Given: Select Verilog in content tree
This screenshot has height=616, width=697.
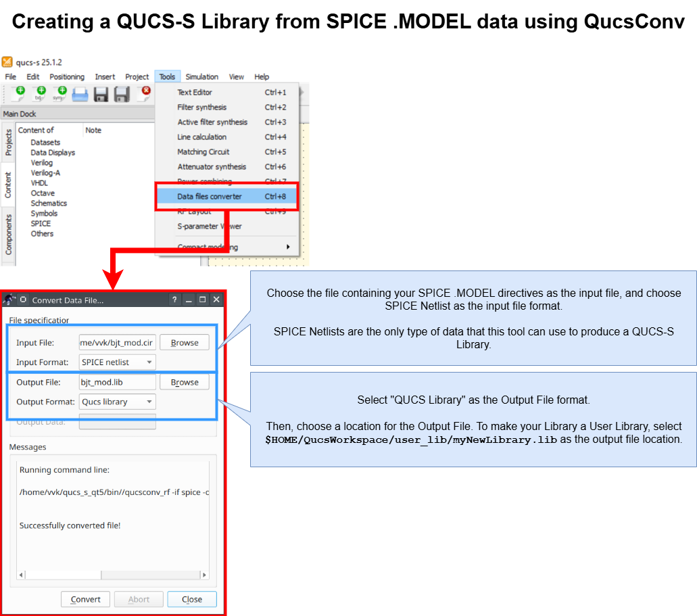Looking at the screenshot, I should [42, 163].
